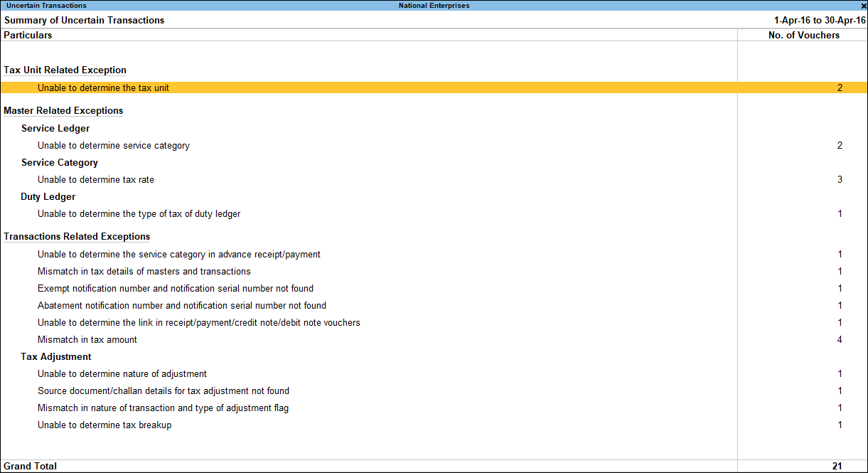Click voucher count 4 for Mismatch in tax amount

[840, 340]
